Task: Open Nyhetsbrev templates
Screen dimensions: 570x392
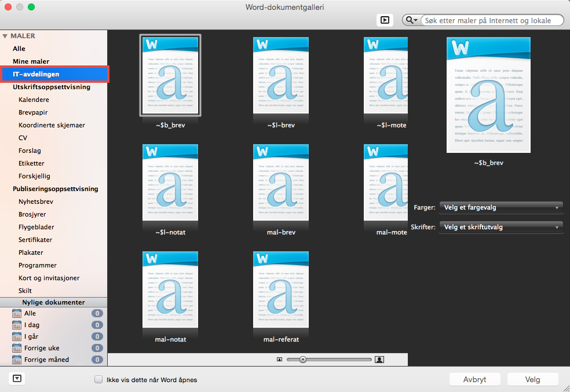Action: tap(36, 202)
